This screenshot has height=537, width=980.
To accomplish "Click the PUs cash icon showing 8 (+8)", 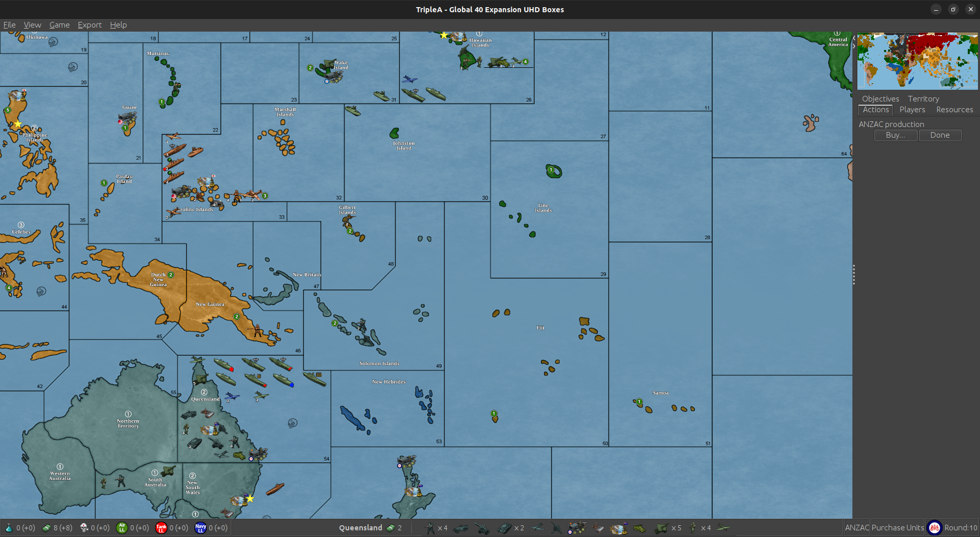I will [x=46, y=528].
